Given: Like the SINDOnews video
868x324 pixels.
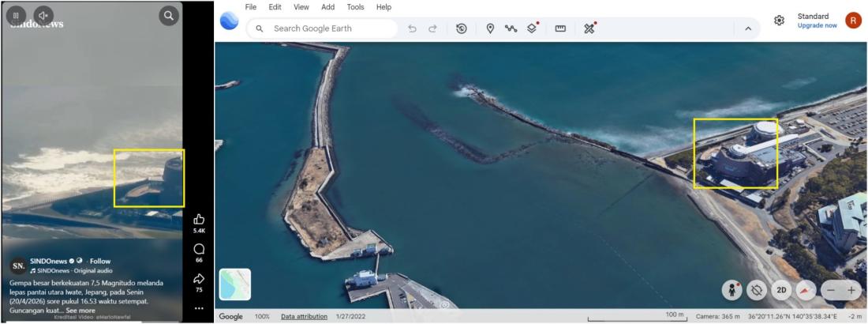Looking at the screenshot, I should (199, 220).
